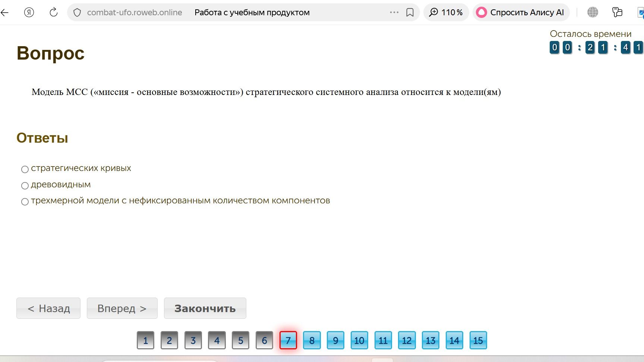Return to answered question 3

193,340
